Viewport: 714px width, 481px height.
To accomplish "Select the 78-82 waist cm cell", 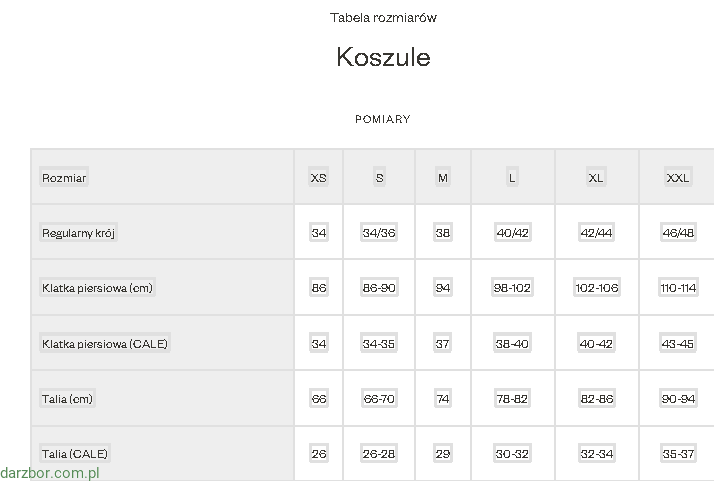I will [x=512, y=399].
